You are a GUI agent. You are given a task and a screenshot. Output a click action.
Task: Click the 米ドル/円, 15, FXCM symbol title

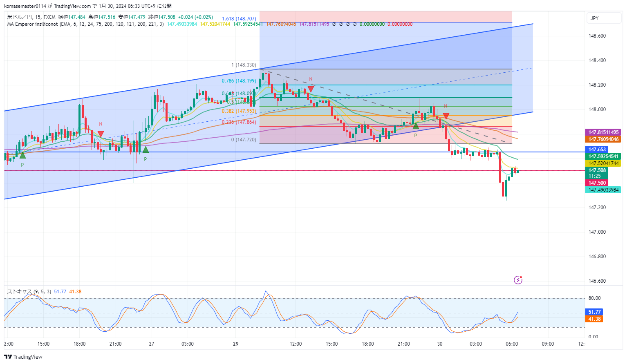(31, 17)
